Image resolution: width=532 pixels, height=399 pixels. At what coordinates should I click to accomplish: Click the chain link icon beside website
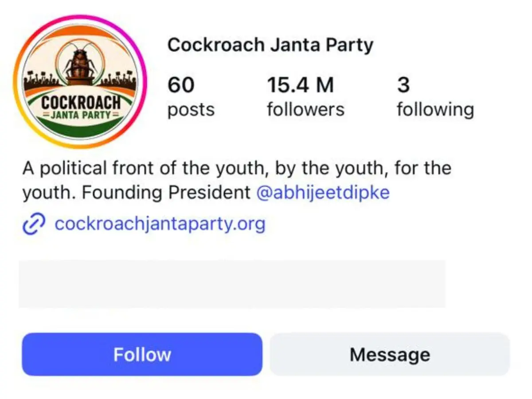[x=34, y=224]
